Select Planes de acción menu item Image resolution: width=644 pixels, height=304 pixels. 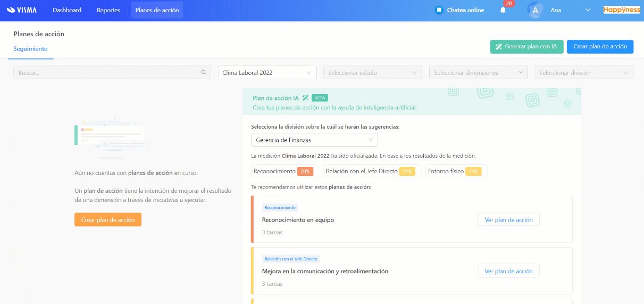click(157, 10)
